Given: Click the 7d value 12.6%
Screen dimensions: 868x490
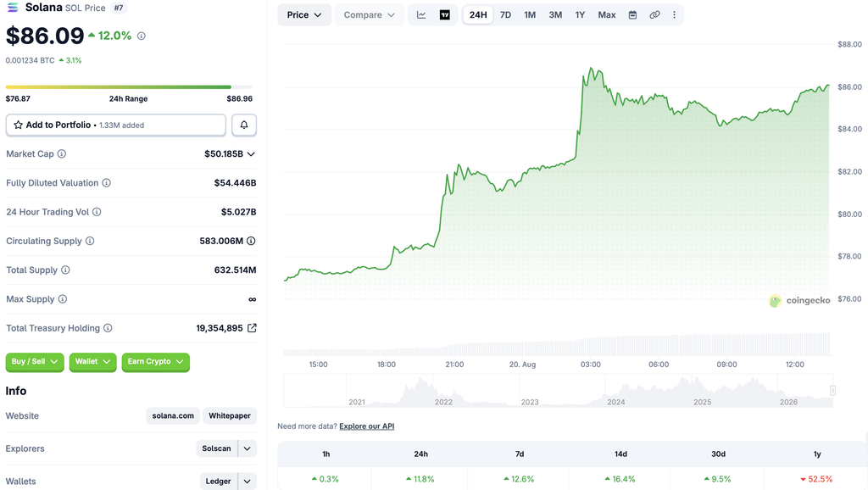Looking at the screenshot, I should pyautogui.click(x=520, y=479).
